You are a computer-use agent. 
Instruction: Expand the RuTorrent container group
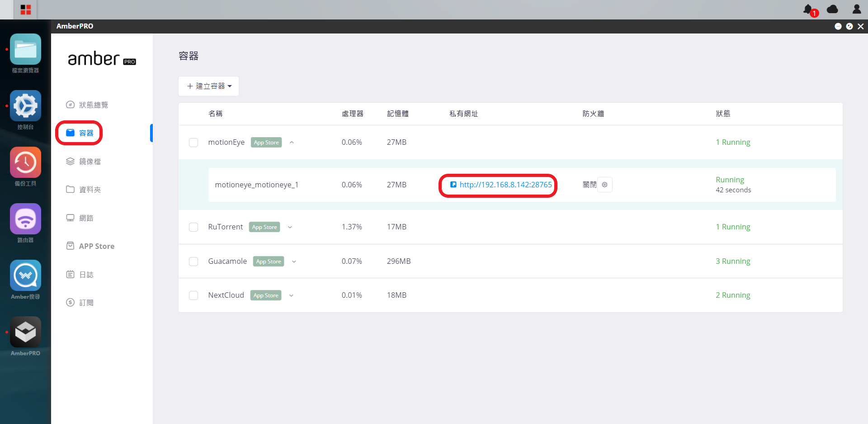coord(290,227)
